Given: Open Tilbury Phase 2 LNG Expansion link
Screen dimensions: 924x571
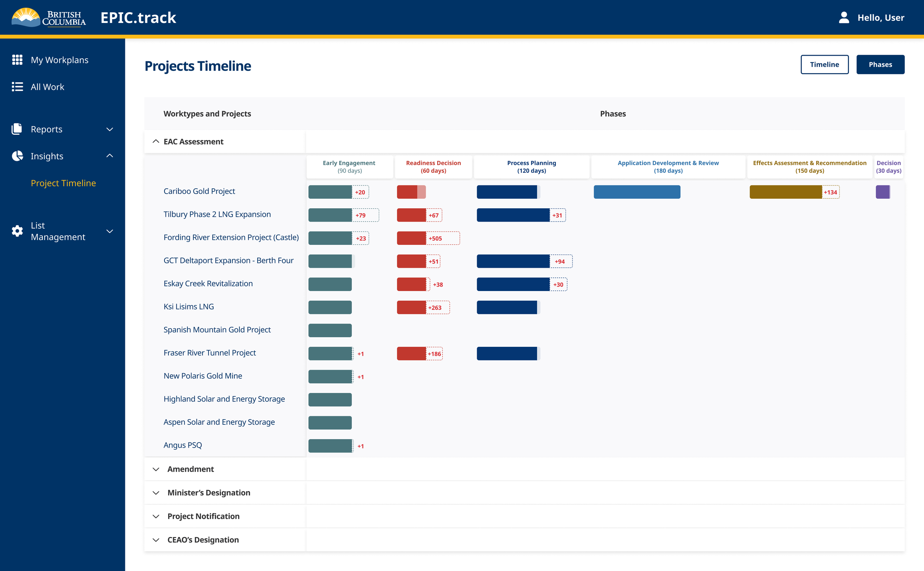Looking at the screenshot, I should [x=217, y=214].
